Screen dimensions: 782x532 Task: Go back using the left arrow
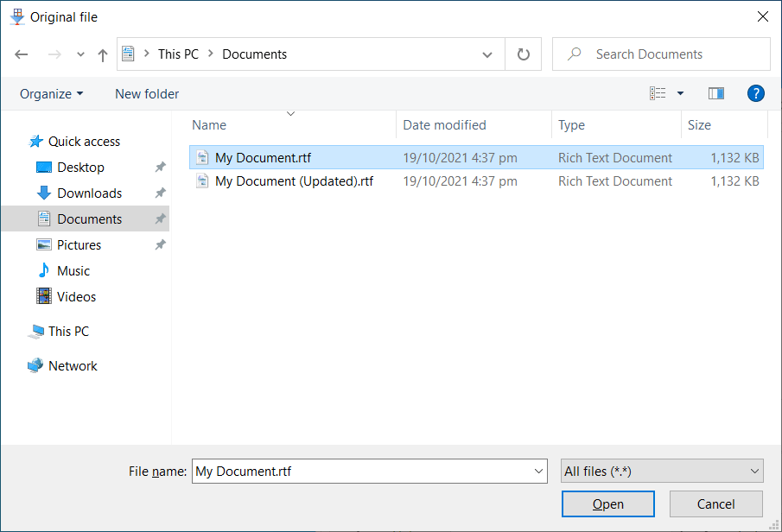pos(21,54)
